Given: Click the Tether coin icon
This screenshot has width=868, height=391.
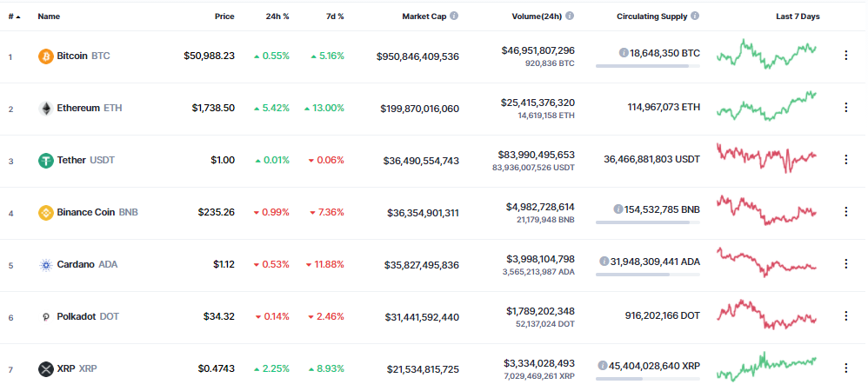Looking at the screenshot, I should [x=45, y=160].
